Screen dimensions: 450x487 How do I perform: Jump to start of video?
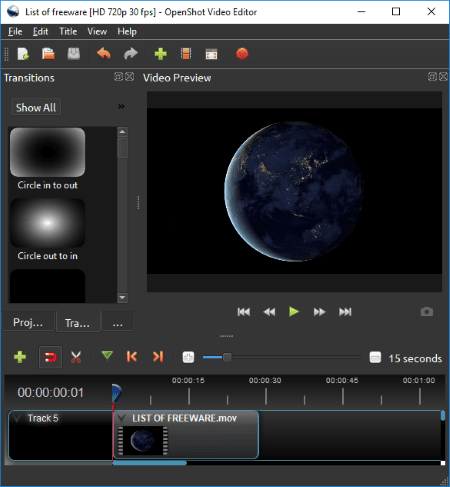244,312
